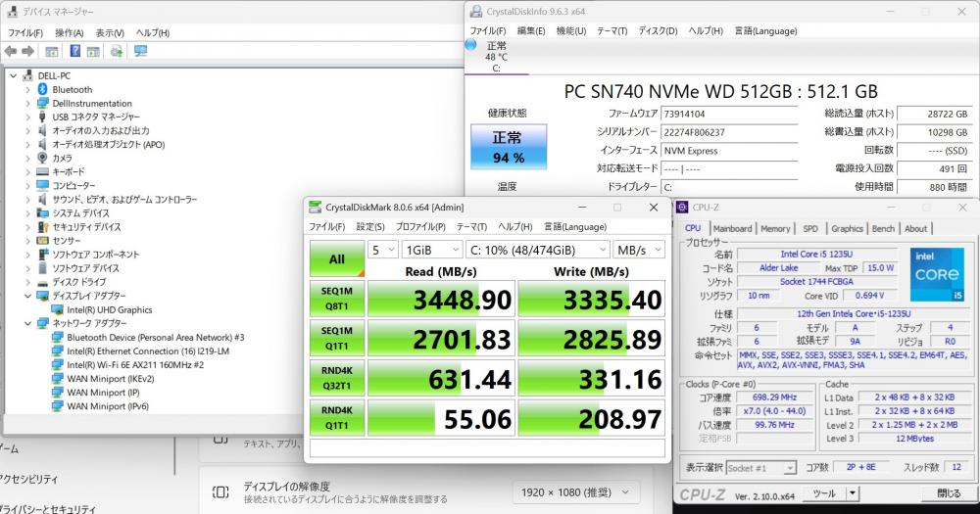Open the Socket #1 selection dropdown in CPU-Z
The image size is (980, 514).
pos(760,468)
